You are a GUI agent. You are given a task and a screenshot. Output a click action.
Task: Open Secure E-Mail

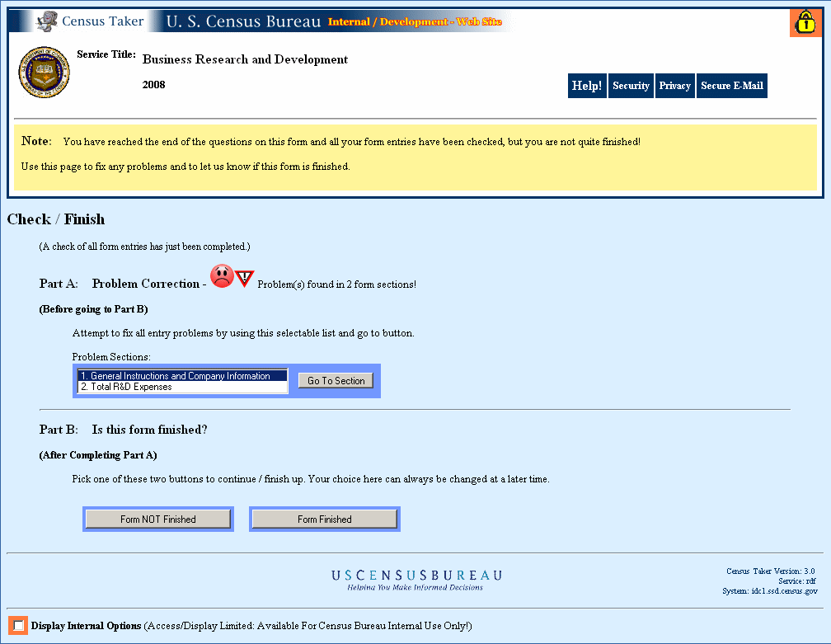(x=731, y=86)
